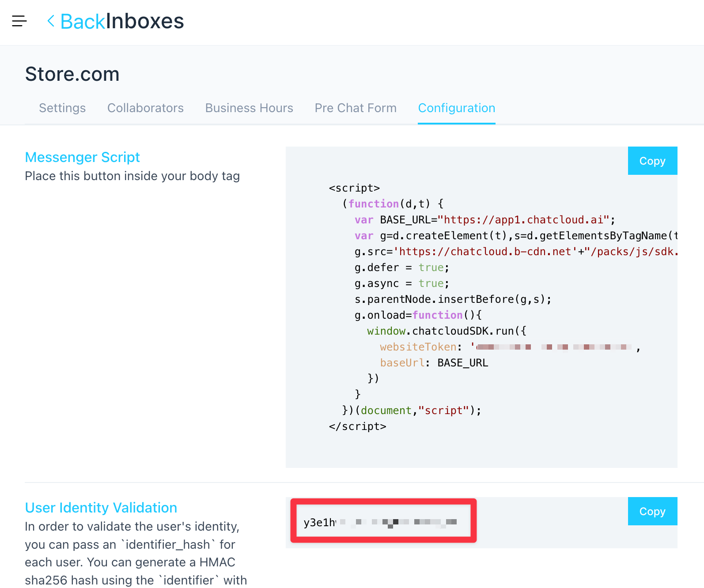704x588 pixels.
Task: Click the back chevron arrow icon
Action: tap(51, 21)
